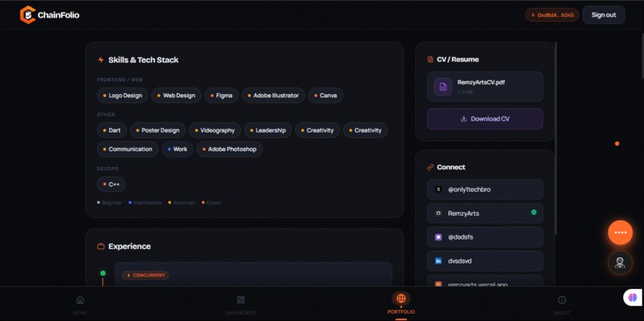Screen dimensions: 644x321
Task: Click the Videography skill chip
Action: point(215,130)
